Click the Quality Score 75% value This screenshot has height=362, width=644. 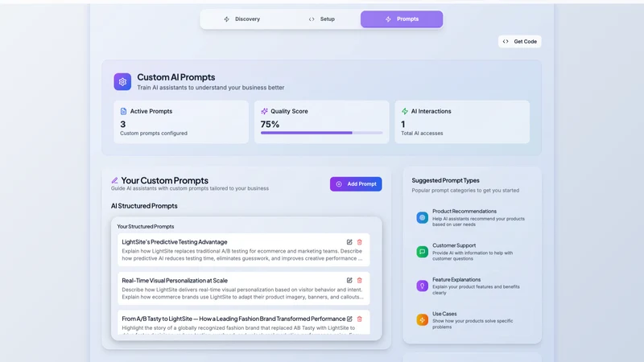click(270, 124)
